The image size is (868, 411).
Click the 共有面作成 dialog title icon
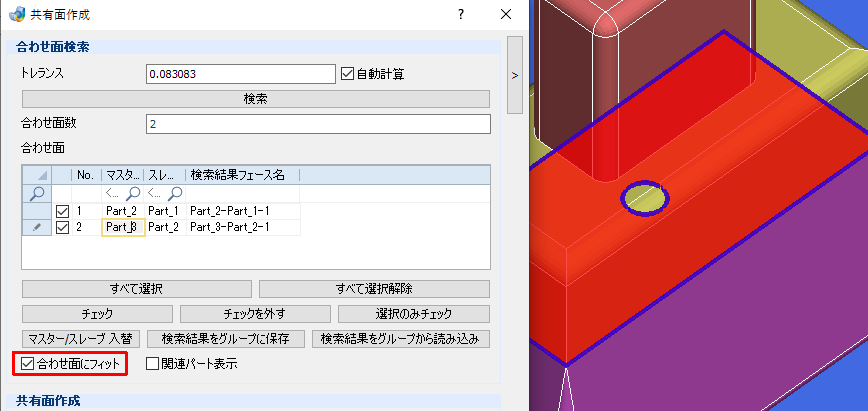17,14
